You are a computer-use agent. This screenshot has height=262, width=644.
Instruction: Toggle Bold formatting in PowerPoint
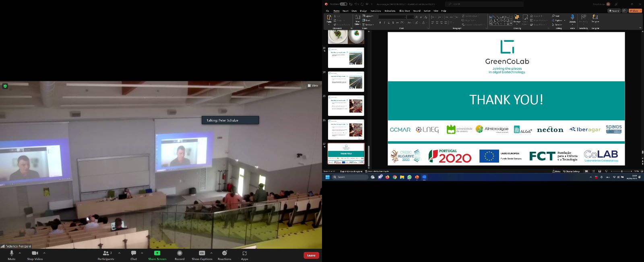pyautogui.click(x=380, y=23)
